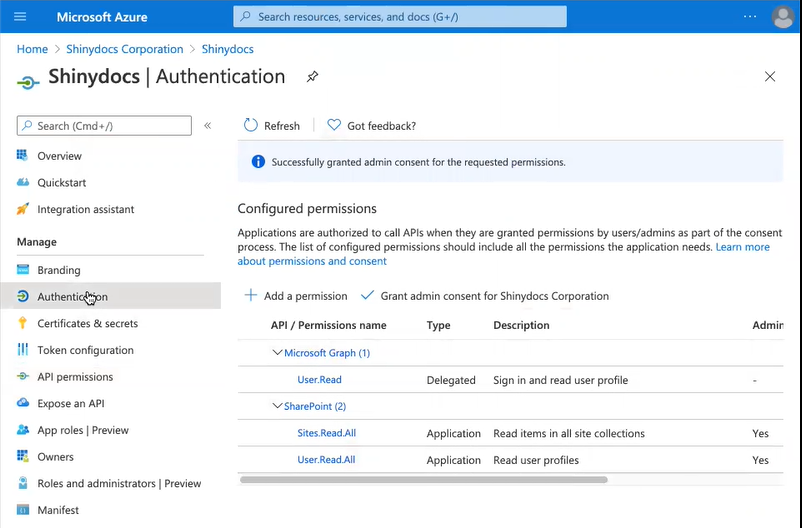Open API permissions in the sidebar
The height and width of the screenshot is (528, 802).
pyautogui.click(x=75, y=377)
